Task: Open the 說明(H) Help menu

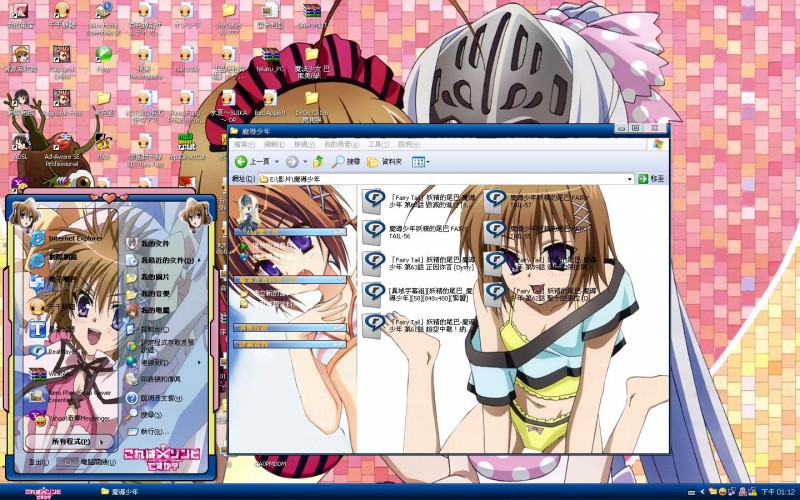Action: coord(408,144)
